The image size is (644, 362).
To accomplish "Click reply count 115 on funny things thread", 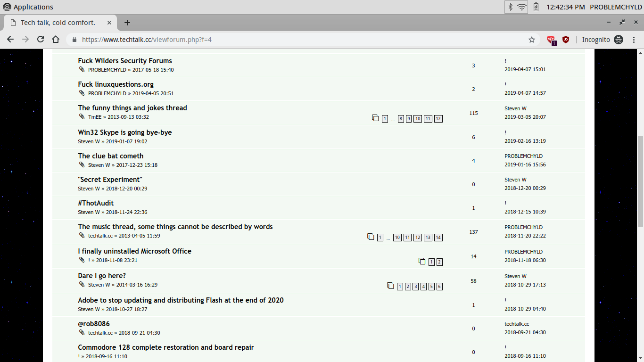I will pyautogui.click(x=474, y=113).
